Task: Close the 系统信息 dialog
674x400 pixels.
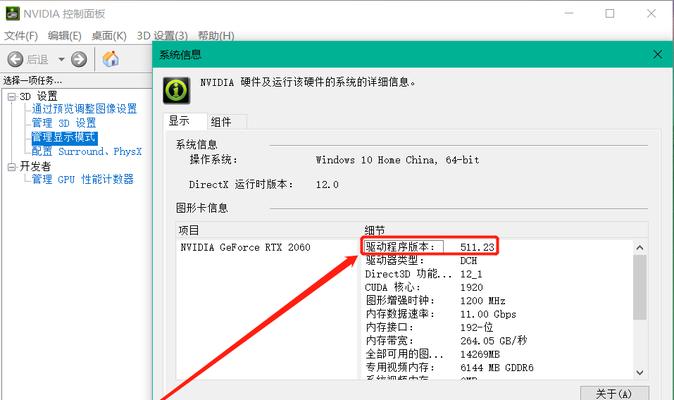Action: pos(658,54)
